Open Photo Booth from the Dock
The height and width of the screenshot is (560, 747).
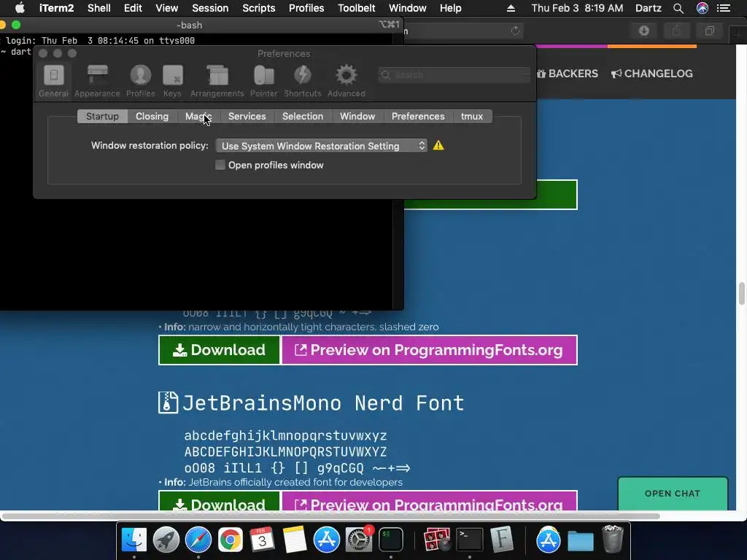437,540
